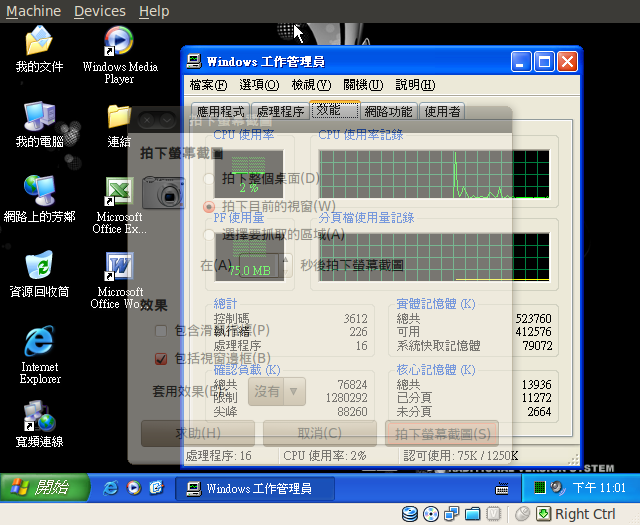Click the 取消(C) button
Viewport: 640px width, 525px height.
[x=320, y=433]
